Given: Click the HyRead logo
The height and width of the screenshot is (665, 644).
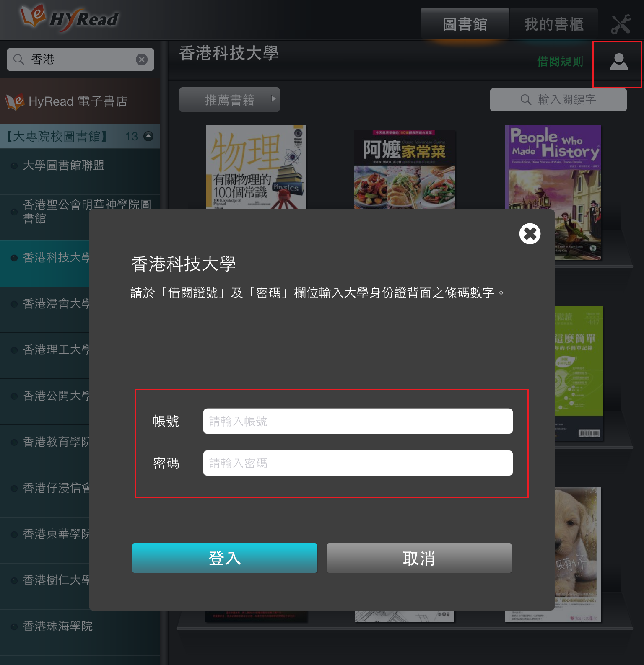Looking at the screenshot, I should 70,18.
